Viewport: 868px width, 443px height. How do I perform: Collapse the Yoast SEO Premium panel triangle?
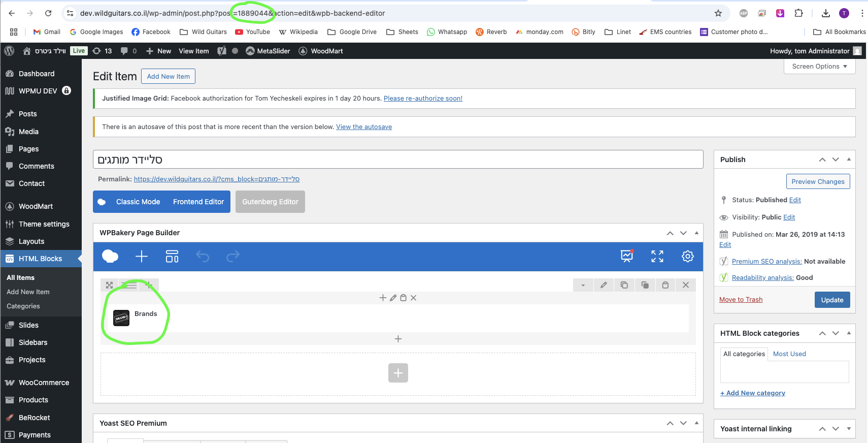coord(696,423)
